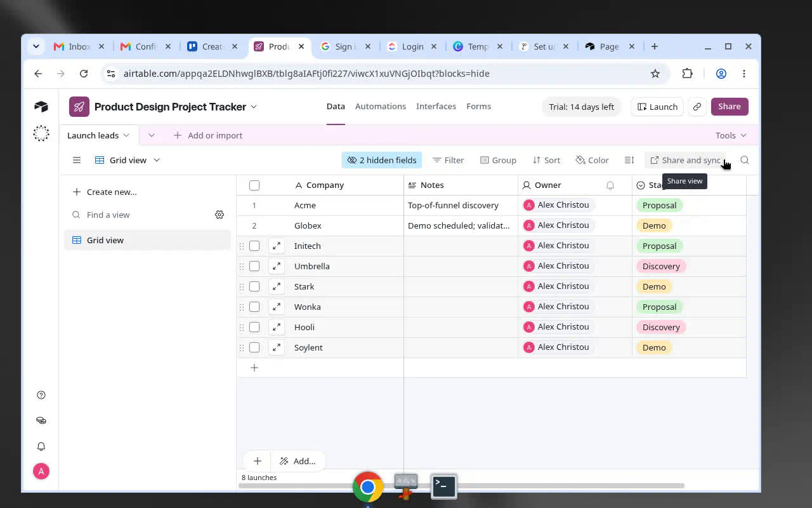
Task: Expand Product Design Project Tracker menu
Action: click(x=254, y=107)
